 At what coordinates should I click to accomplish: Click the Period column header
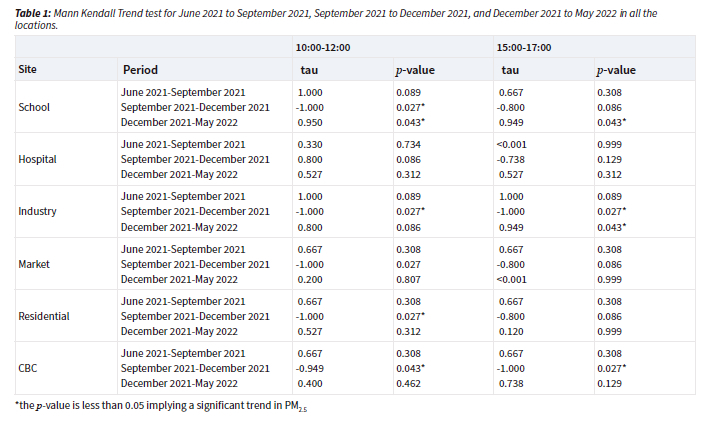click(140, 70)
